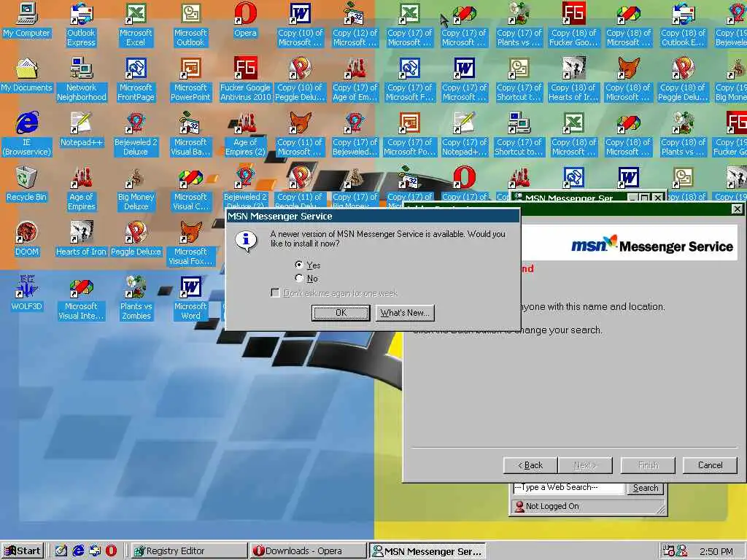Select the Microsoft Visual C... shortcut

point(190,189)
